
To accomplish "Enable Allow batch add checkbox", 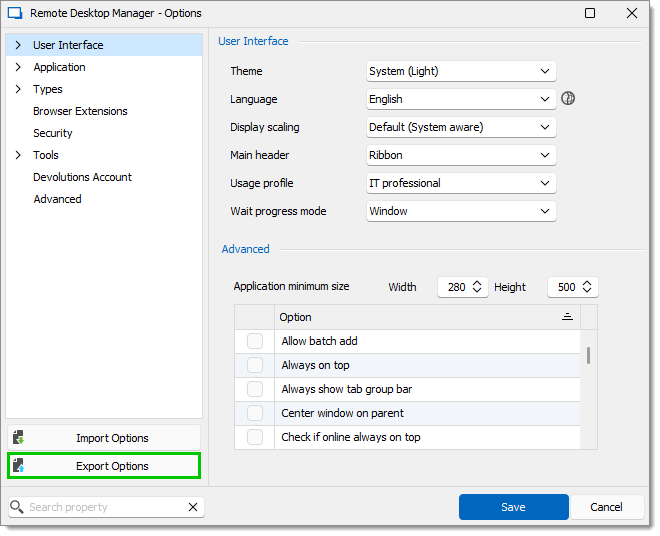I will pos(255,341).
